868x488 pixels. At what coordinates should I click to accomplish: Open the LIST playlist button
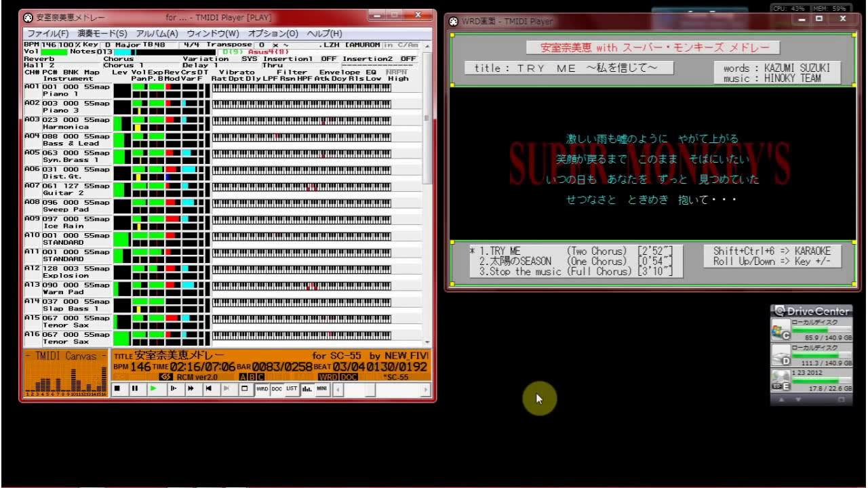point(292,389)
